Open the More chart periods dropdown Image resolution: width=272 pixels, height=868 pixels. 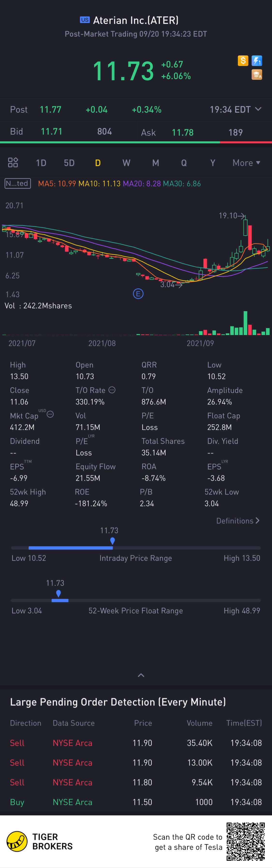point(246,163)
